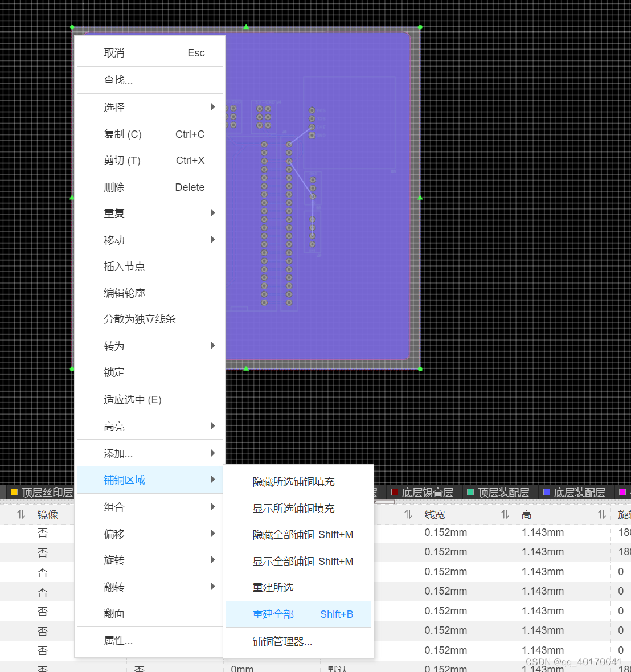Click the 底层装配层 blue color swatch

click(547, 492)
